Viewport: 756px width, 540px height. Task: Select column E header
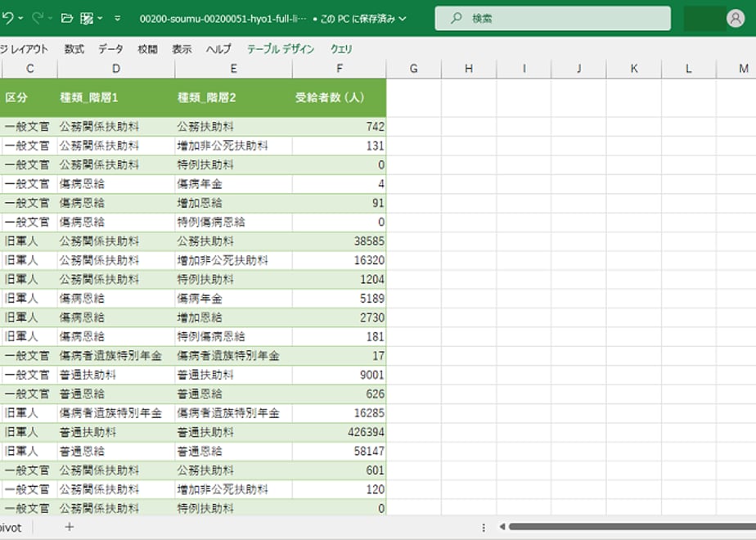pos(233,69)
